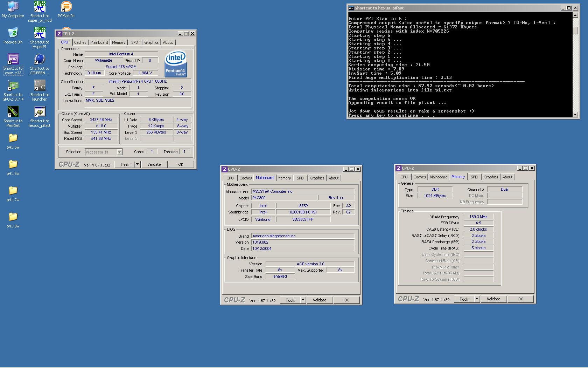Click CPU-Z title icon in CPU window
Image resolution: width=588 pixels, height=368 pixels.
pyautogui.click(x=59, y=34)
